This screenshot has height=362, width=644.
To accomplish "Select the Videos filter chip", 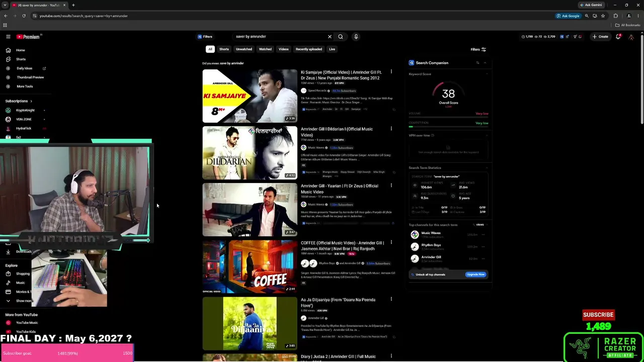I will click(x=284, y=49).
